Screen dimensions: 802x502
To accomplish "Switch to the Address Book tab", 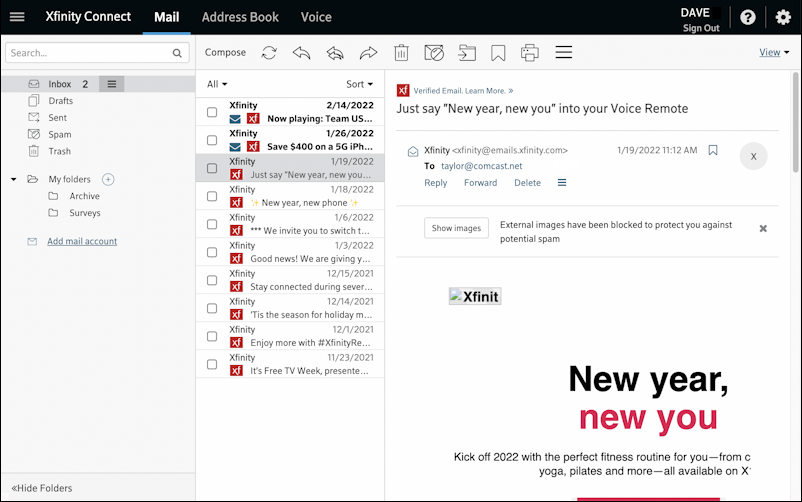I will (240, 17).
